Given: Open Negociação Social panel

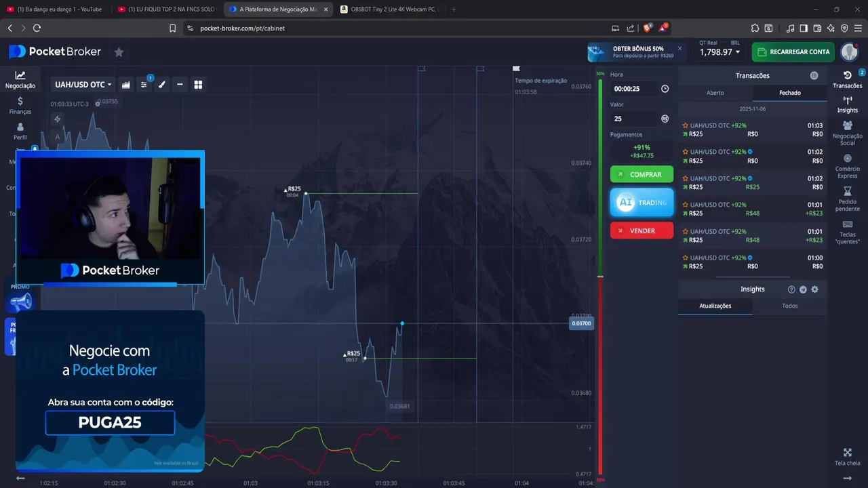Looking at the screenshot, I should (x=847, y=134).
